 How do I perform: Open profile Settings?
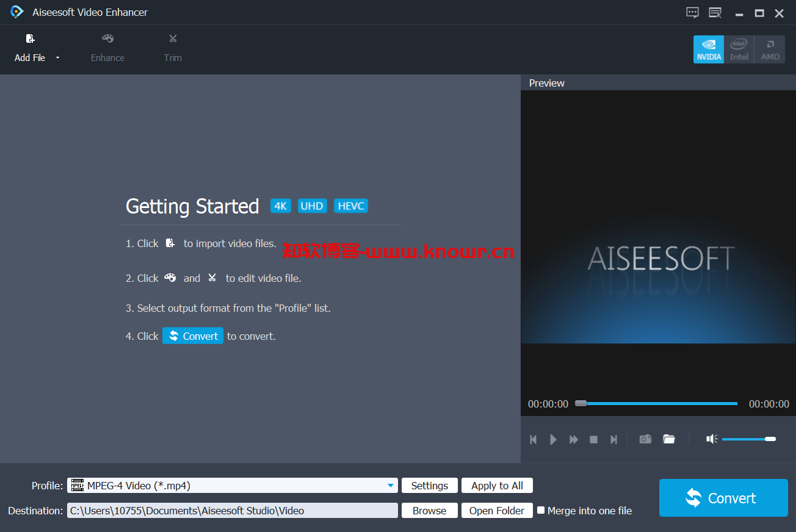point(430,486)
